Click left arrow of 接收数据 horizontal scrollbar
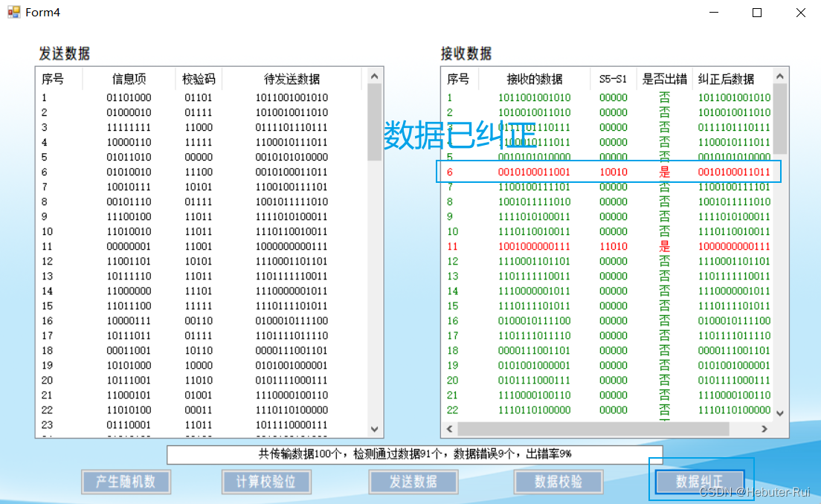Viewport: 821px width, 504px height. (x=450, y=429)
